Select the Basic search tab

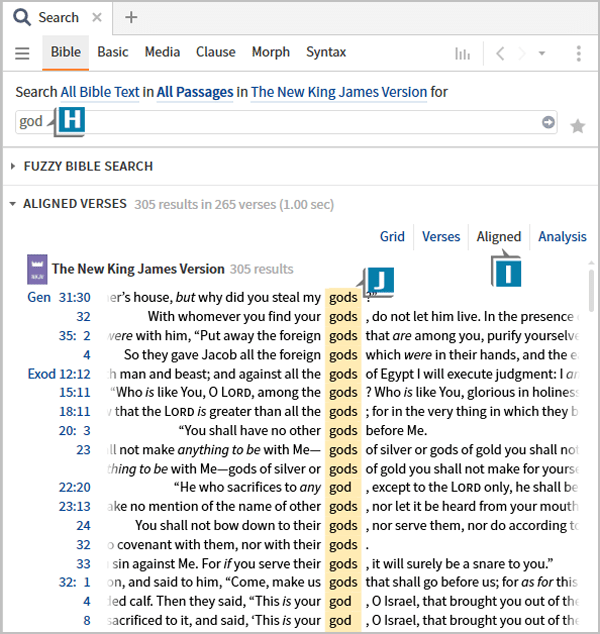pyautogui.click(x=113, y=52)
